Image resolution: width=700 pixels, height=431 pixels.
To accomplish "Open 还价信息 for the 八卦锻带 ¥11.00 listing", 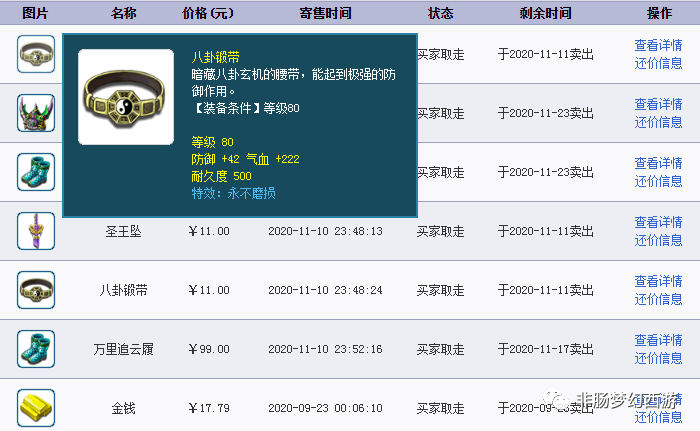I will pyautogui.click(x=658, y=299).
